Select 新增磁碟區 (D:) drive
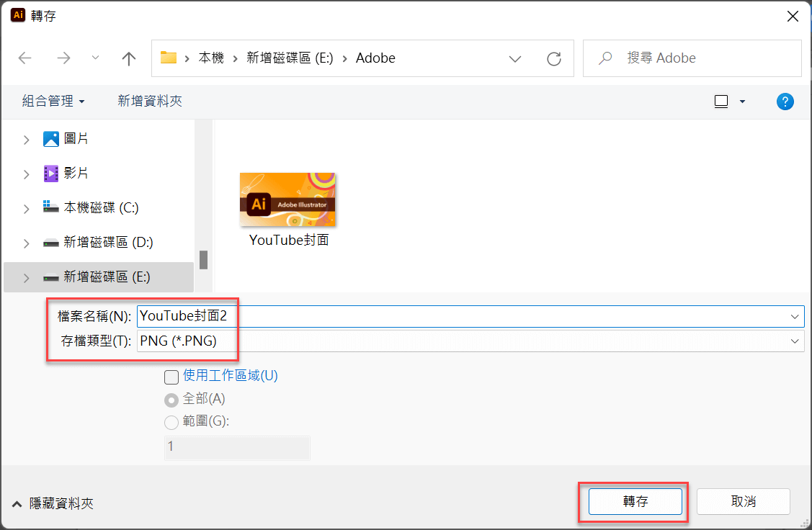The height and width of the screenshot is (530, 812). [108, 242]
